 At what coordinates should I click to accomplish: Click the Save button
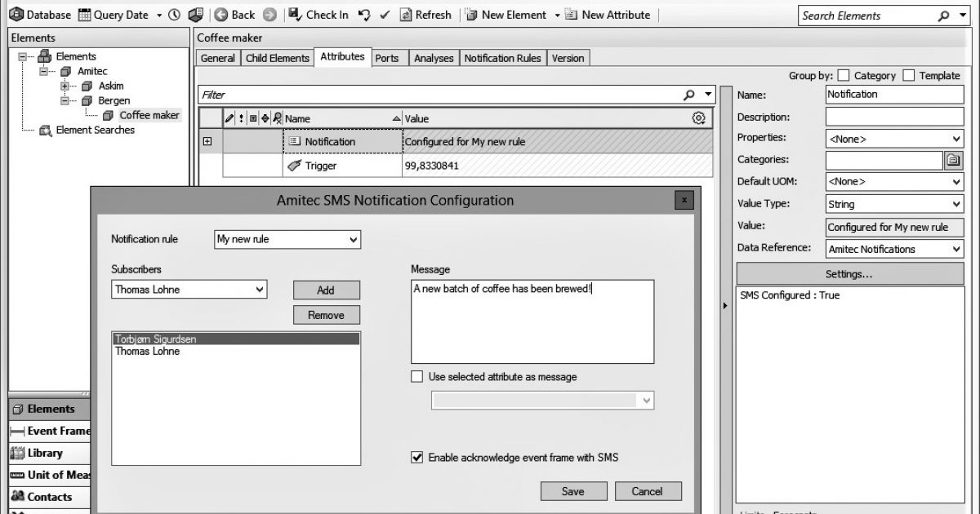[572, 490]
